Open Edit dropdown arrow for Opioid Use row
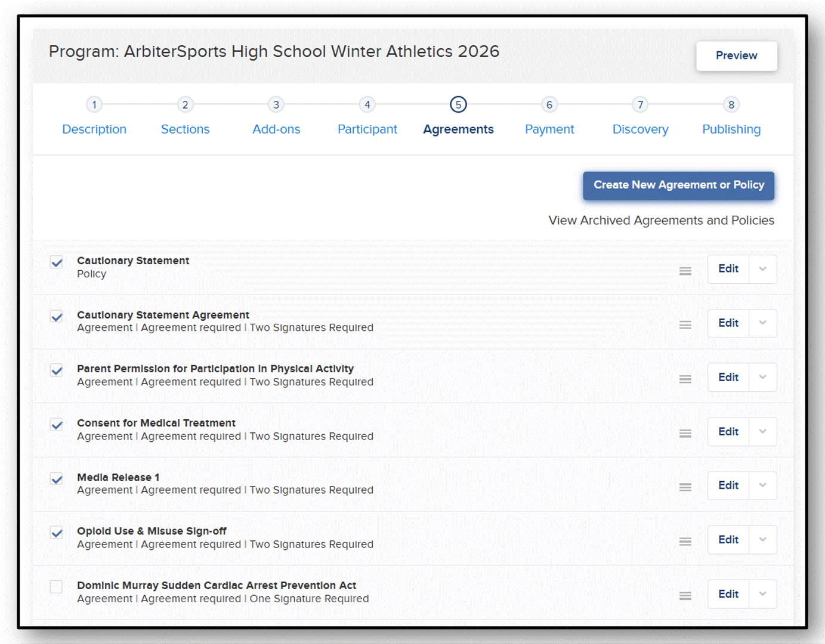The width and height of the screenshot is (825, 644). [763, 540]
